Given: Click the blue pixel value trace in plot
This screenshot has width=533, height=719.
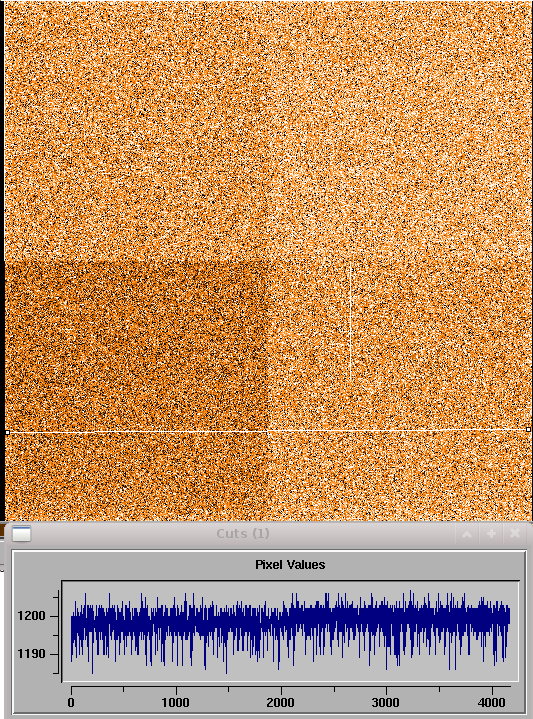Looking at the screenshot, I should (x=290, y=624).
